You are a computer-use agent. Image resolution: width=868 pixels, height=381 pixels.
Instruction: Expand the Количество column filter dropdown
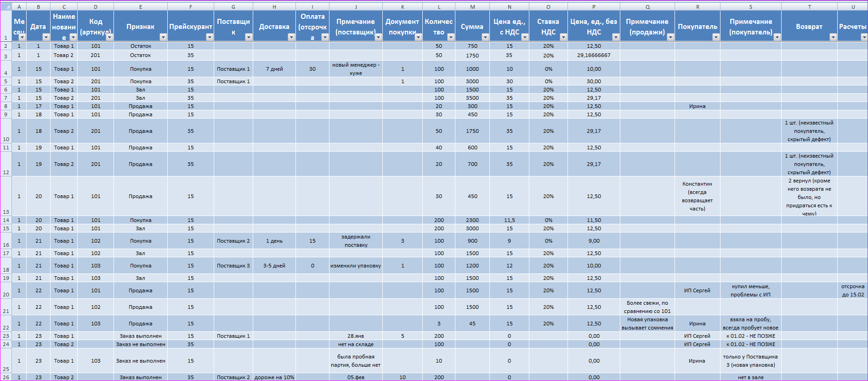point(451,37)
